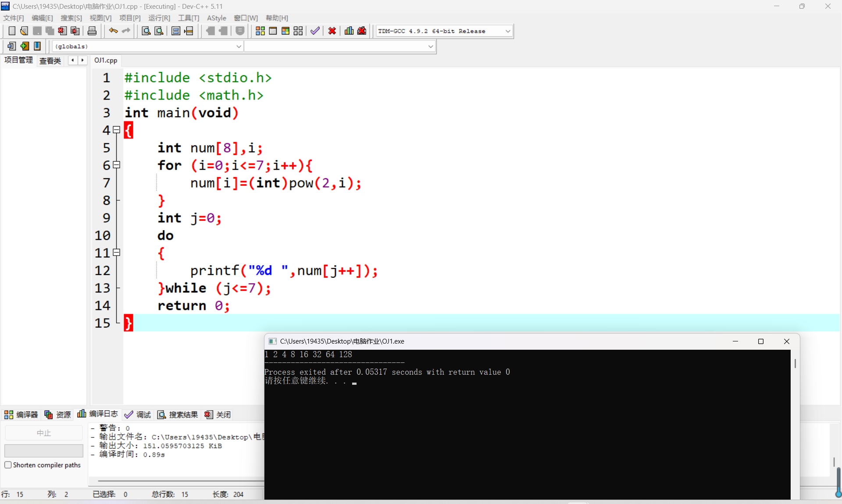842x504 pixels.
Task: Switch to the 编译日志 tab
Action: pyautogui.click(x=98, y=414)
